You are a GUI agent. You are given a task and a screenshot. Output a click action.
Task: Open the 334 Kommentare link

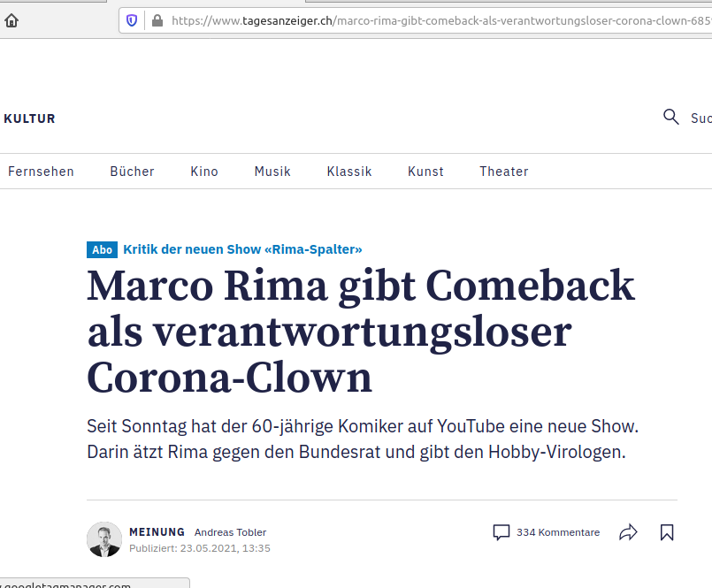558,532
